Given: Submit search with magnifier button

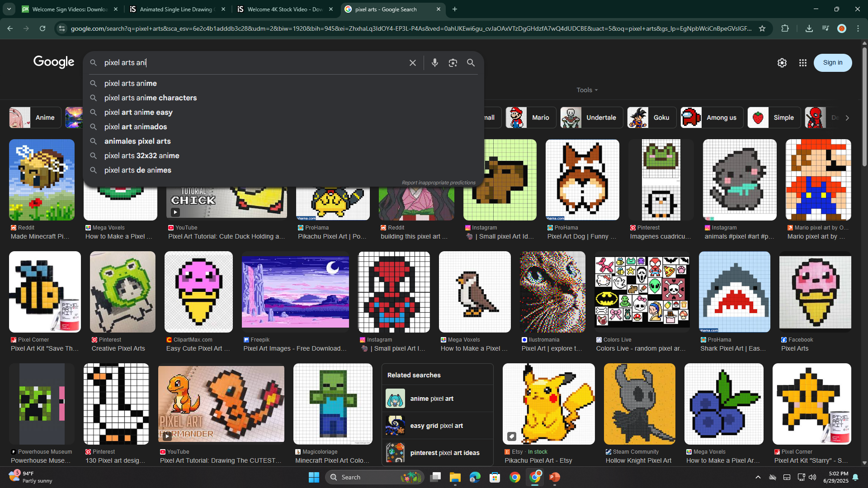Looking at the screenshot, I should click(x=471, y=63).
